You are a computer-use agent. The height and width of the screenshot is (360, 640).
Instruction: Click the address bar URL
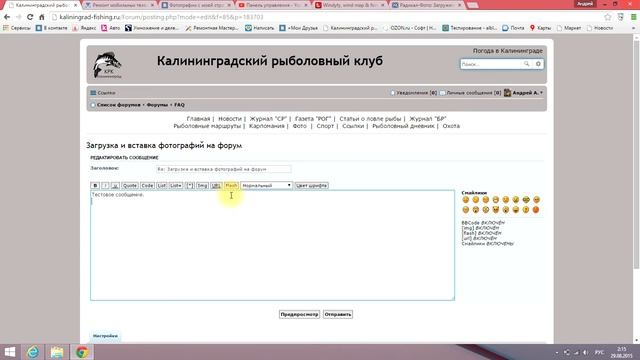162,17
